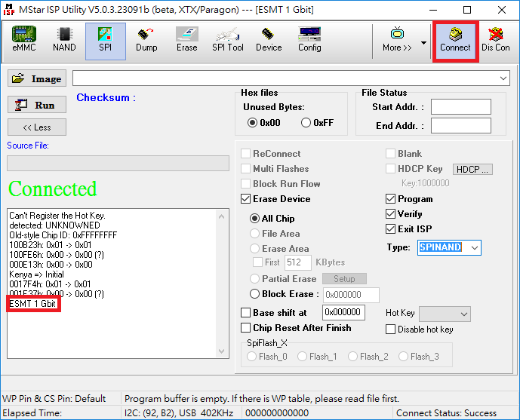Expand the image file path dropdown
Image resolution: width=520 pixels, height=420 pixels.
point(503,78)
